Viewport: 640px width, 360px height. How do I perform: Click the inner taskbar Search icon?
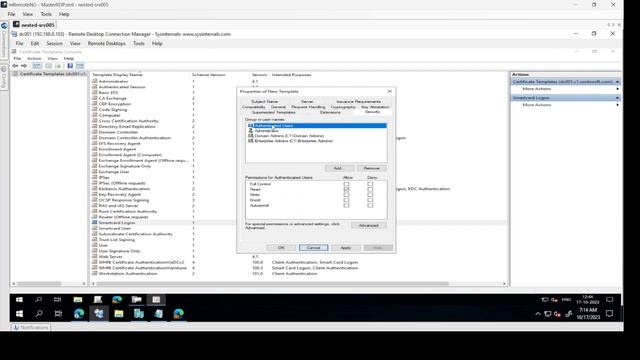[38, 300]
